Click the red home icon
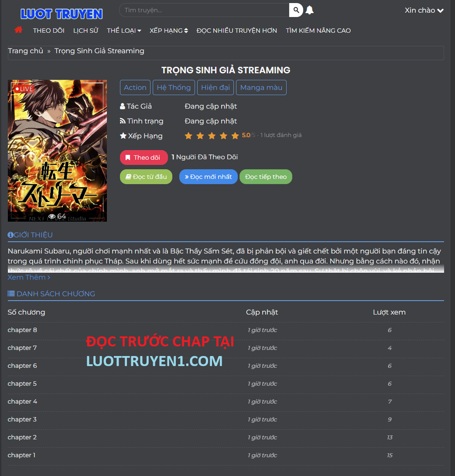This screenshot has width=455, height=476. coord(18,30)
